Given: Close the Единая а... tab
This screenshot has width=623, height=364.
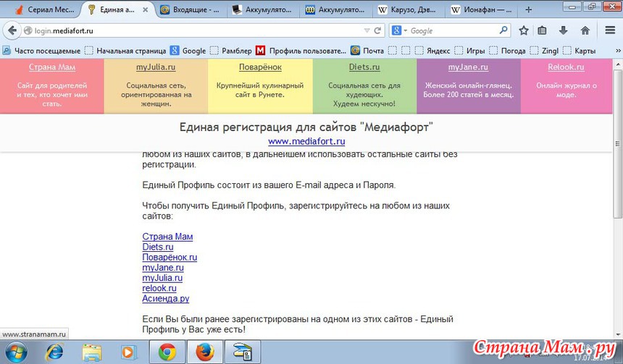Looking at the screenshot, I should 146,10.
